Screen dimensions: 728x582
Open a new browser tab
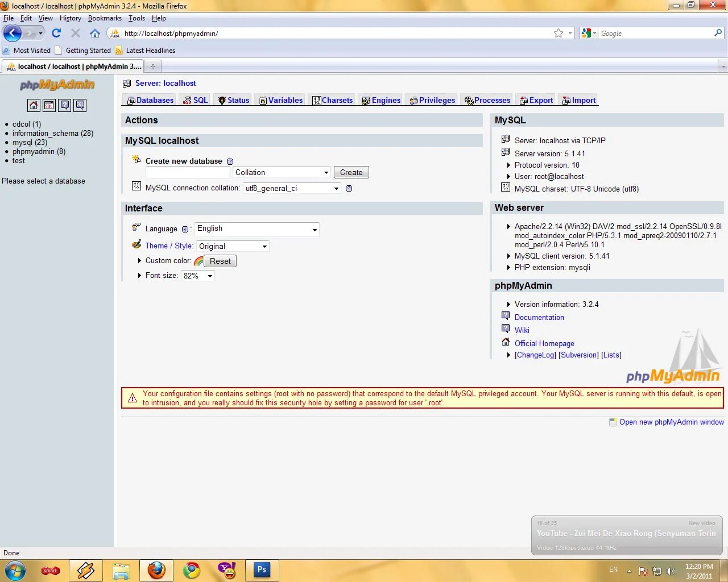[152, 66]
